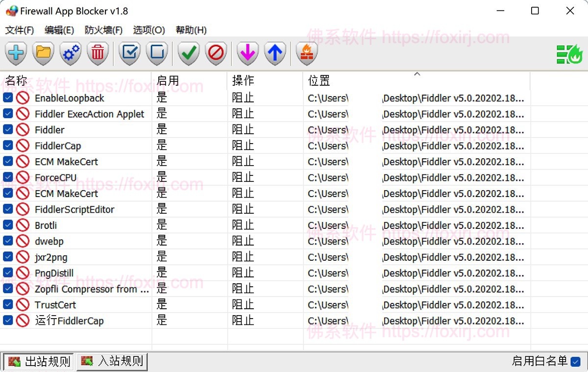The height and width of the screenshot is (372, 588).
Task: Switch to the 入站规则 tab
Action: click(x=112, y=361)
